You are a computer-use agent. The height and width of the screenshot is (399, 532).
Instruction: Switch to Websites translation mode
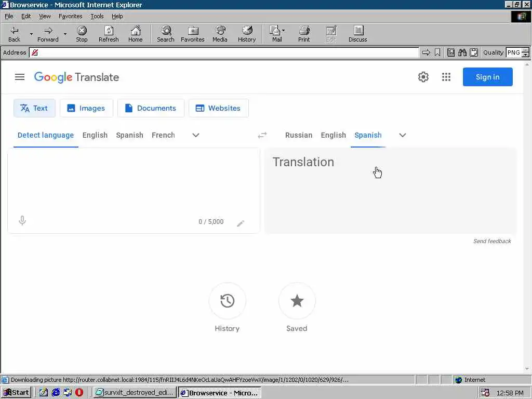point(219,108)
